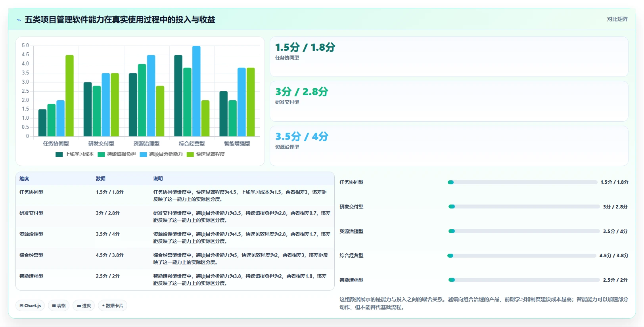Image resolution: width=644 pixels, height=327 pixels.
Task: Toggle the 快速见效程度 legend entry
Action: 205,154
